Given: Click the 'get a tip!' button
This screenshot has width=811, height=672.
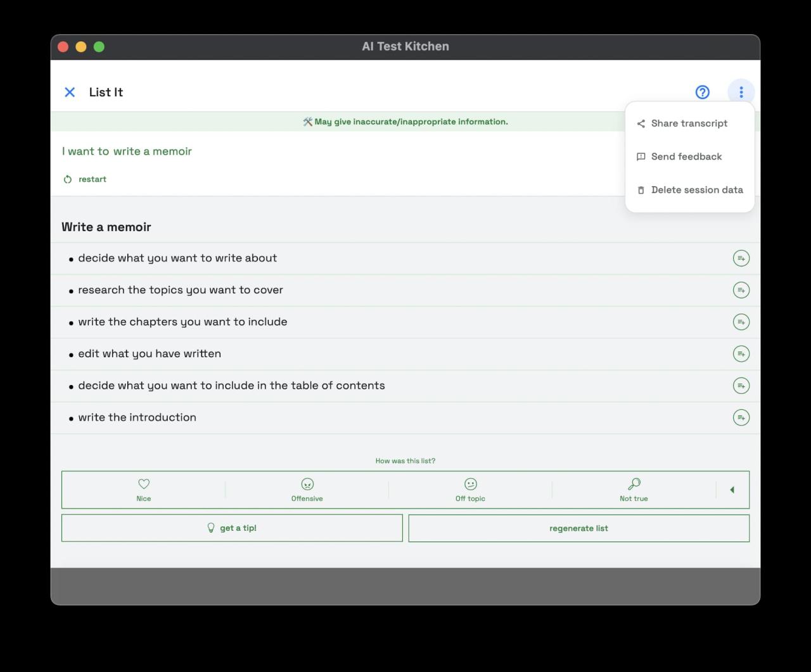Looking at the screenshot, I should point(232,528).
